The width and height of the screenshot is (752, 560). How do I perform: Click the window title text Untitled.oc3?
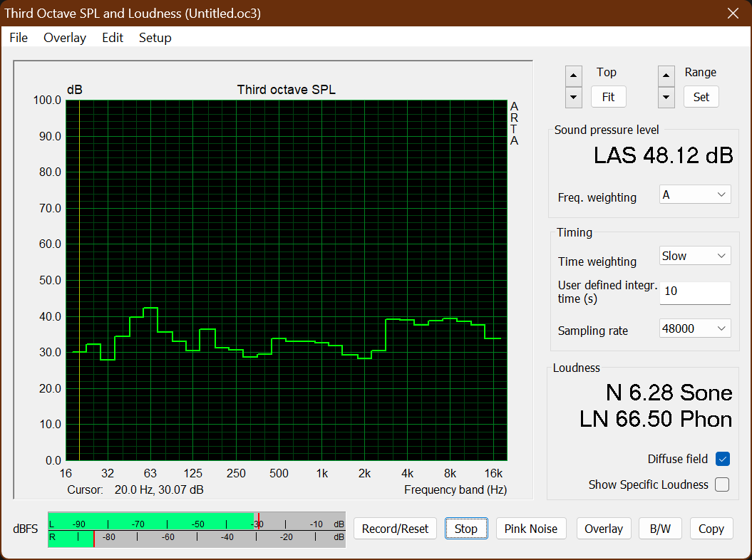pos(224,13)
